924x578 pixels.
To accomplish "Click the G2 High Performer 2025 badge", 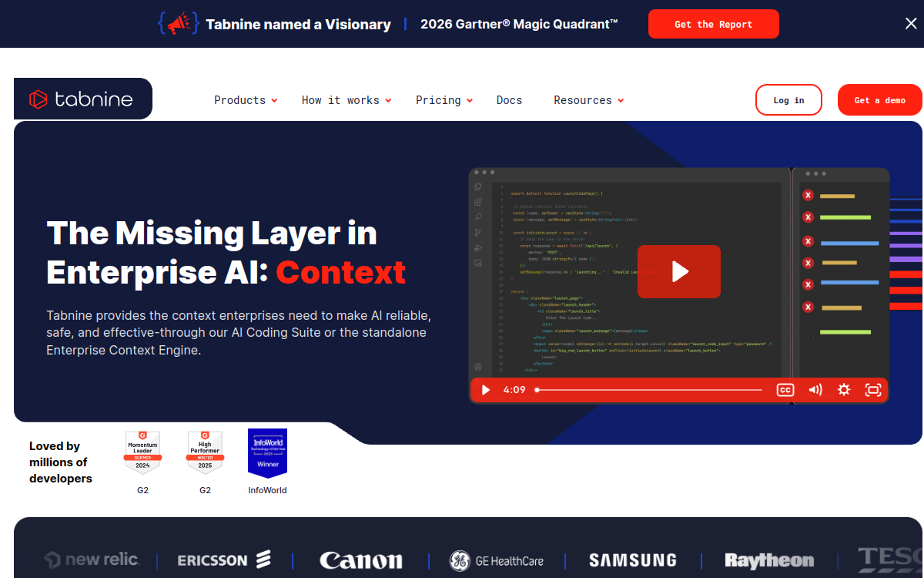I will 205,452.
